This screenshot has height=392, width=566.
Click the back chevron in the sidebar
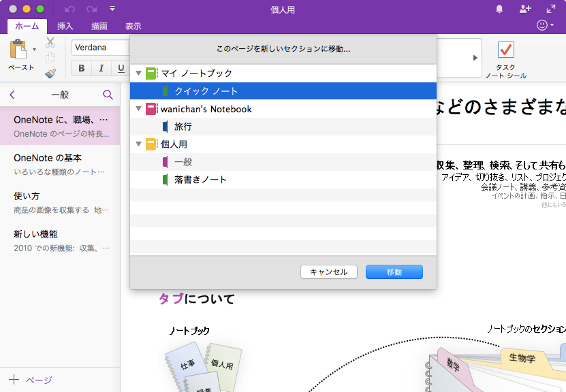point(12,95)
